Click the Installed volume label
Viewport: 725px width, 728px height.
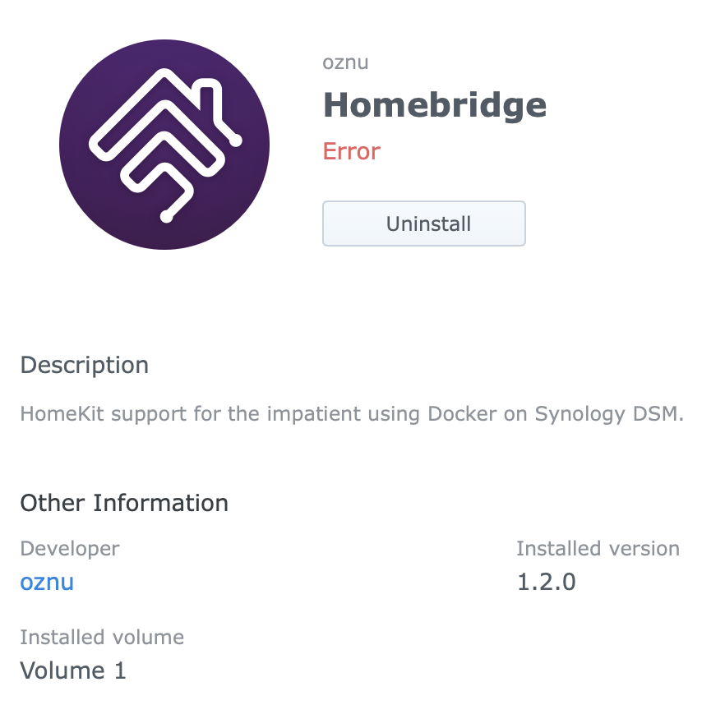coord(102,637)
